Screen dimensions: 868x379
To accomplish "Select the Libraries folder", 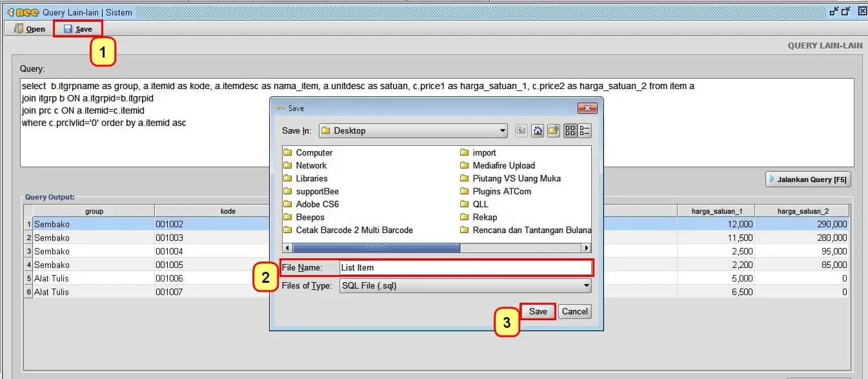I will [305, 178].
